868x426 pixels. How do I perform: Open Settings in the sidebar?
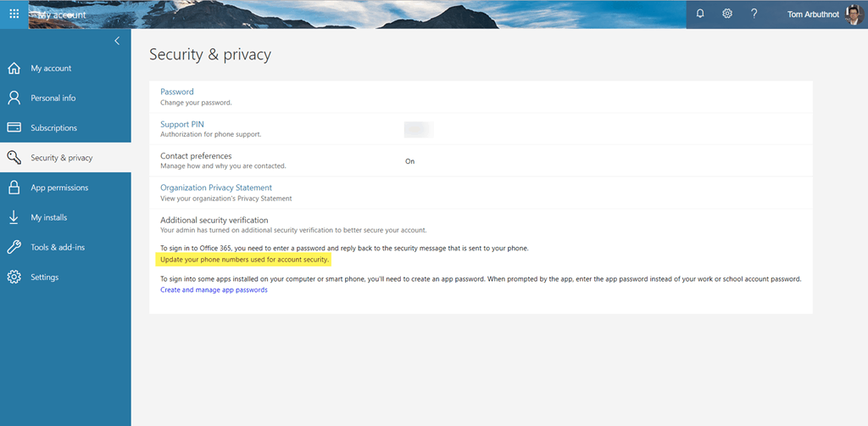(45, 277)
